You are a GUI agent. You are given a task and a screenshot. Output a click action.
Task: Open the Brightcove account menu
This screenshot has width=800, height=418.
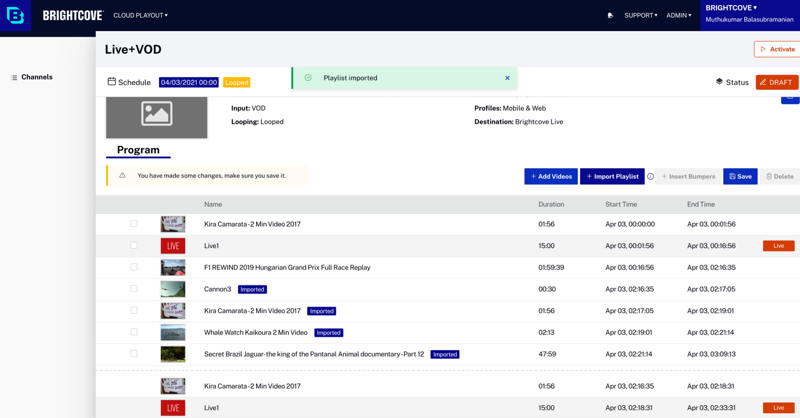(731, 8)
